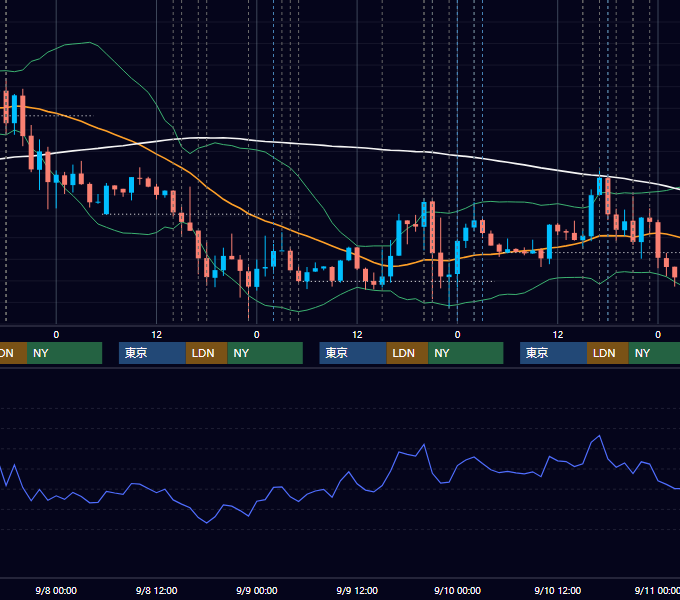Screen dimensions: 680x600
Task: Click the 9/10 00:00 time axis label
Action: coord(458,590)
